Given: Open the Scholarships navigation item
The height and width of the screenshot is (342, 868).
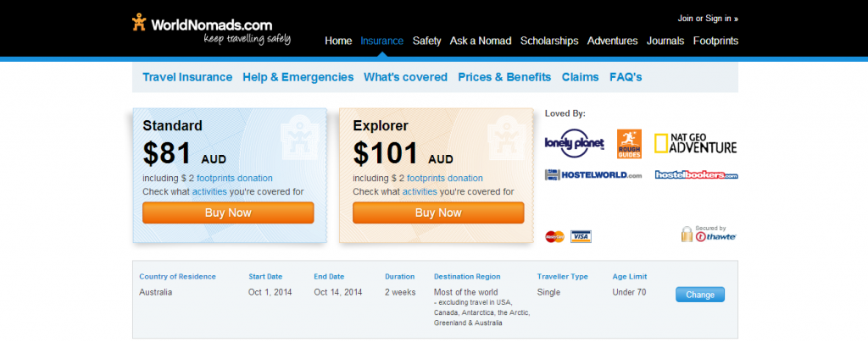Looking at the screenshot, I should [x=549, y=41].
